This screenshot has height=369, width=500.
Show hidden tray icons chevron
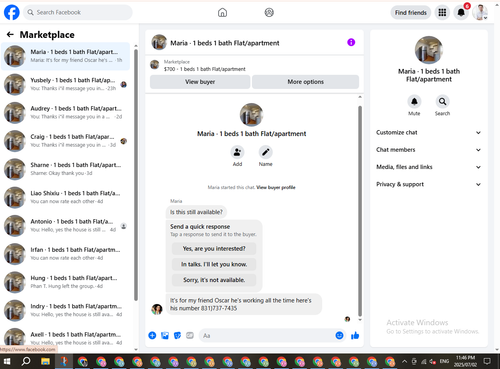[404, 361]
